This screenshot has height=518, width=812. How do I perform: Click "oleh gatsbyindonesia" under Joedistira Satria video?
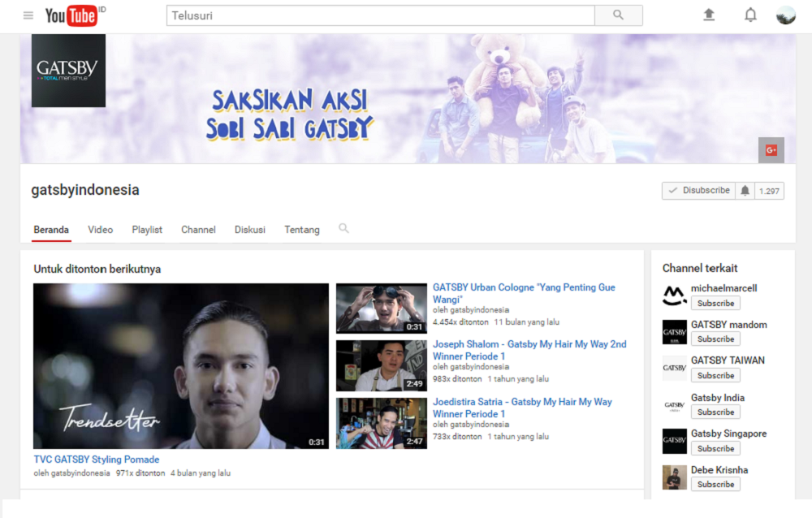tap(471, 425)
